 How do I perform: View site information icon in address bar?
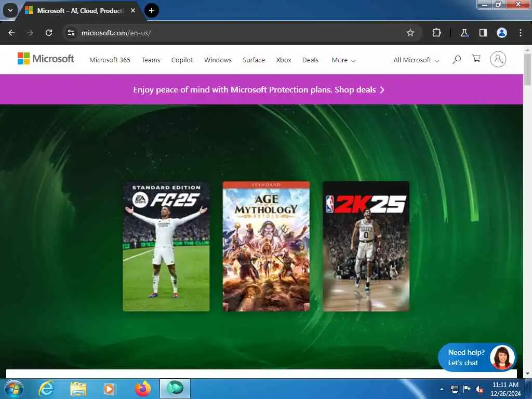(71, 33)
